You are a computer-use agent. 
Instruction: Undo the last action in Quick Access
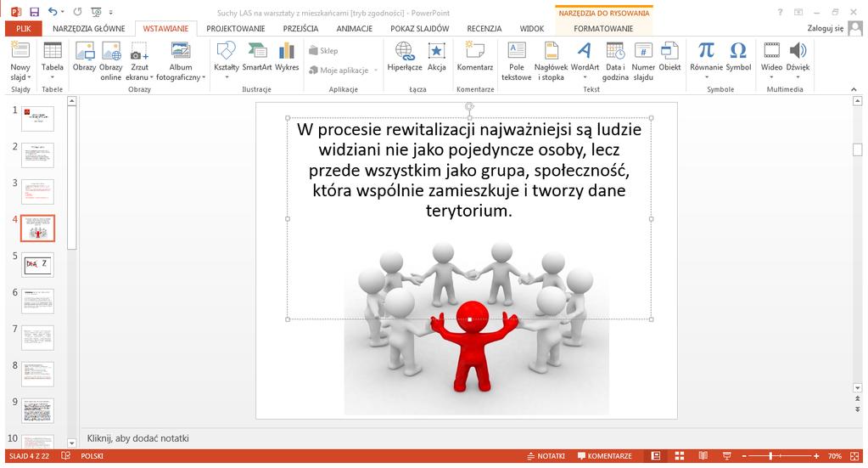pos(53,12)
